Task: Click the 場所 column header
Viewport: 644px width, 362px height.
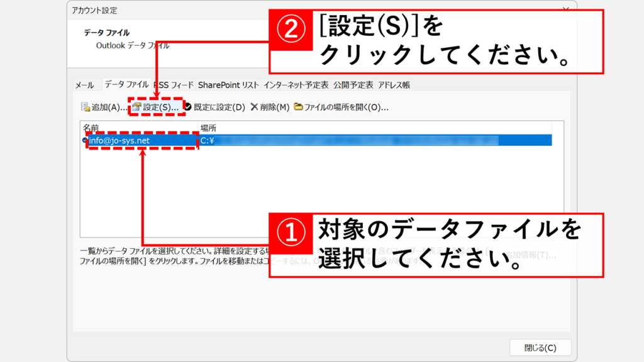Action: pos(375,128)
